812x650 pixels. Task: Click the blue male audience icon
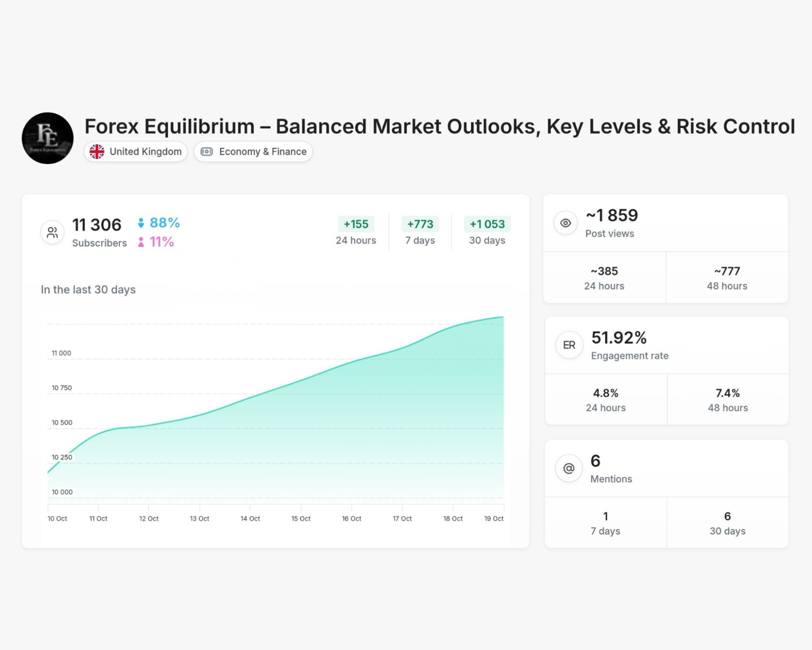coord(141,223)
